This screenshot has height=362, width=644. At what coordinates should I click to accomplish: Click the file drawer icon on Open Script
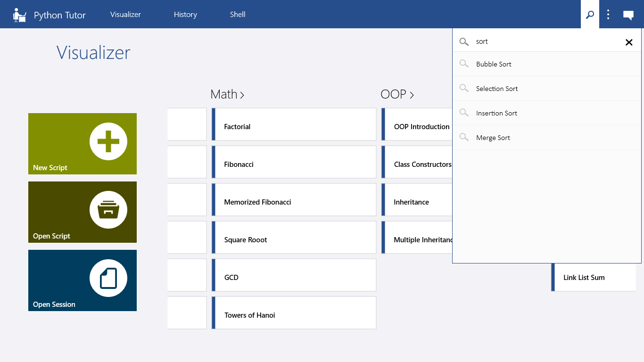pos(108,210)
